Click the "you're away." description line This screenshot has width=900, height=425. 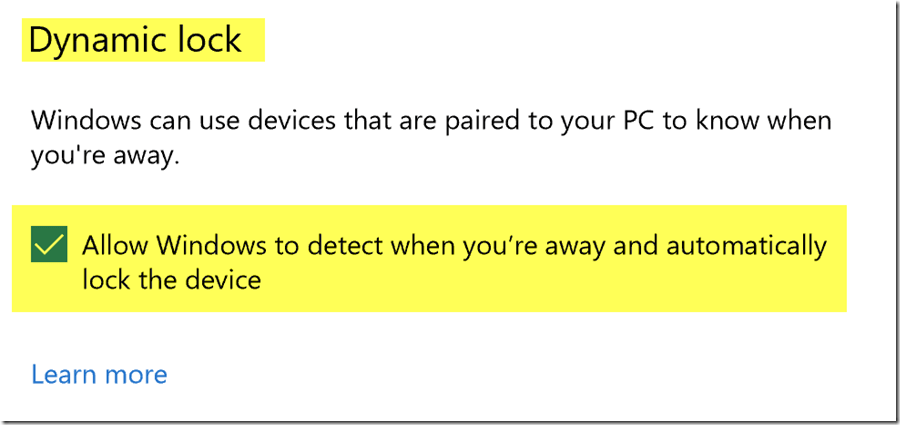[105, 157]
